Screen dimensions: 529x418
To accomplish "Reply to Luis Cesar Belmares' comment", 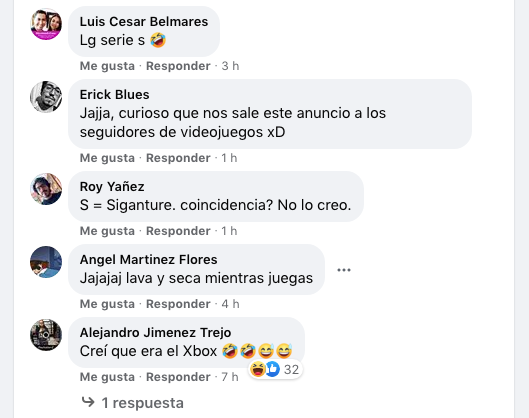I will pyautogui.click(x=178, y=66).
